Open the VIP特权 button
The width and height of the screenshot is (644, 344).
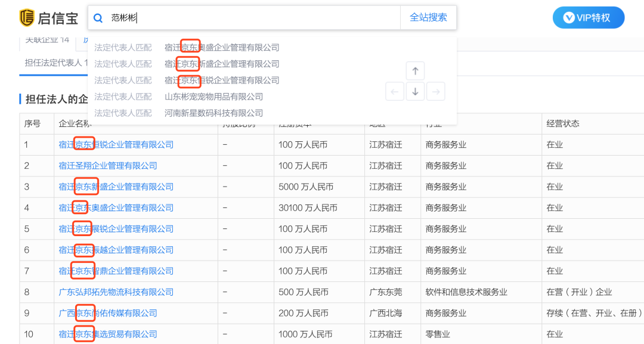(589, 18)
